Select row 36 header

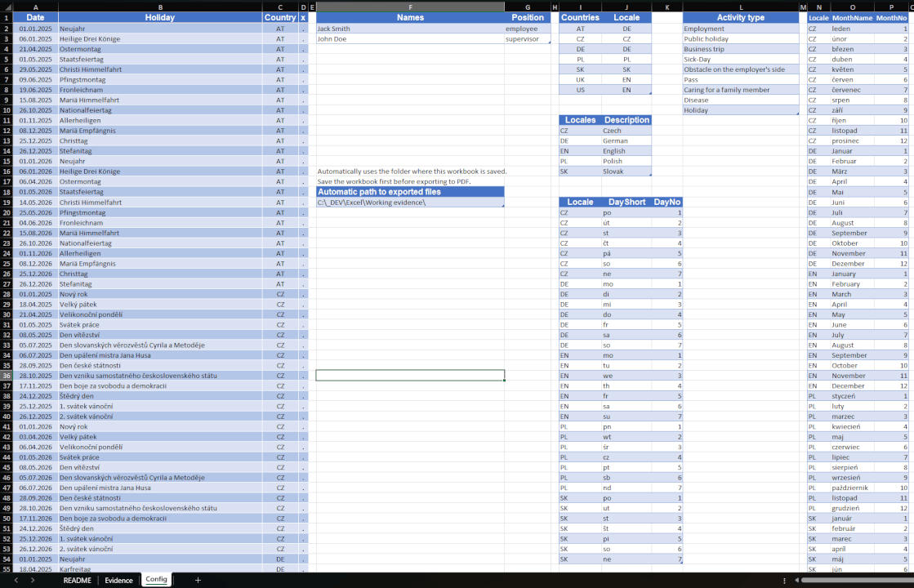click(7, 376)
